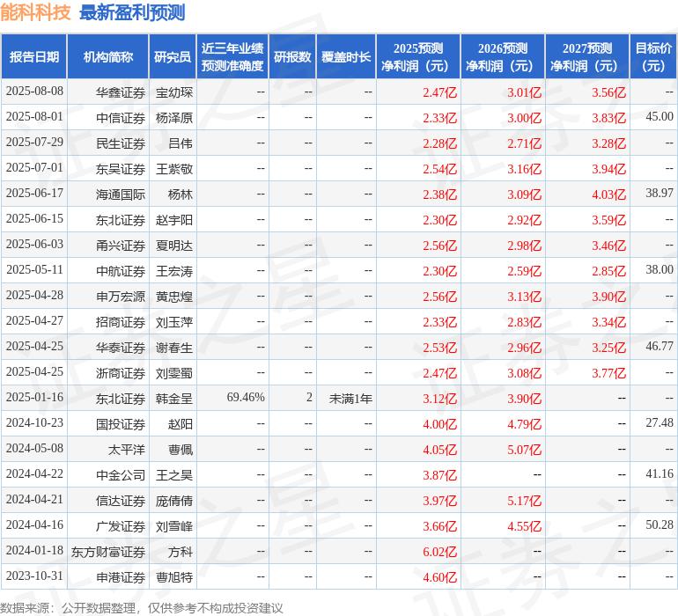
Task: Click coverage duration 未满1年
Action: (x=350, y=399)
